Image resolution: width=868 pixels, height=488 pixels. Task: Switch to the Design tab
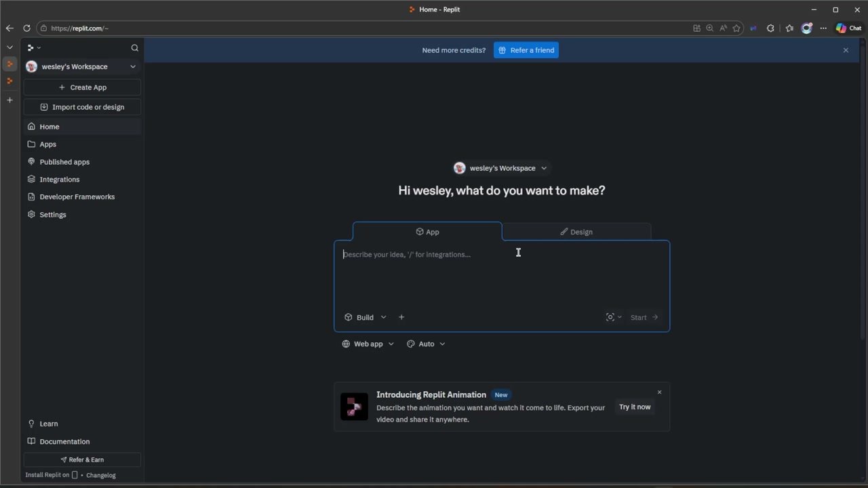(576, 232)
